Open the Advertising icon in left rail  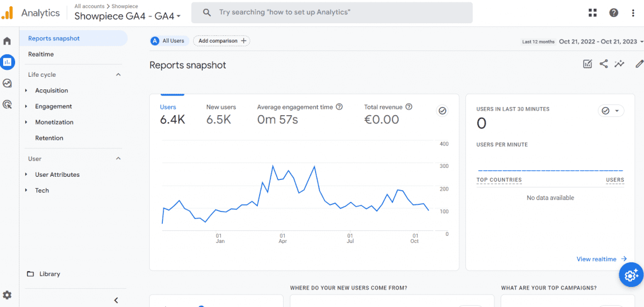[7, 104]
